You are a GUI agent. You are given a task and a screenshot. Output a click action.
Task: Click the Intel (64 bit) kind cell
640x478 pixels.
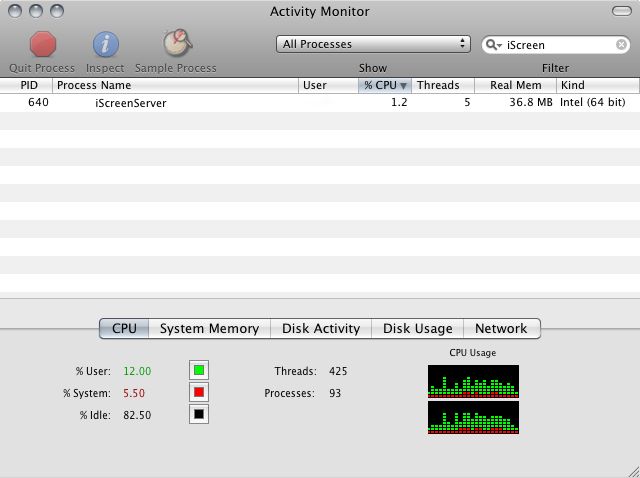(x=592, y=102)
